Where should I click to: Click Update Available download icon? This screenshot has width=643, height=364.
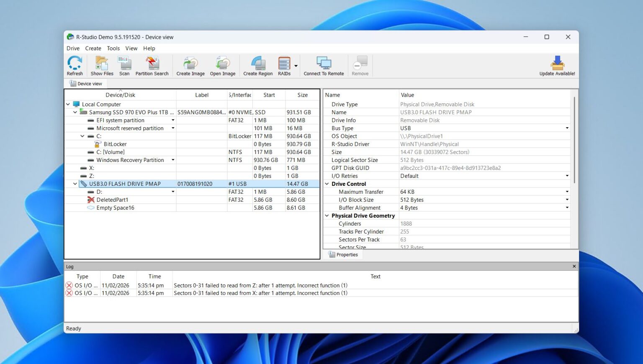[557, 63]
